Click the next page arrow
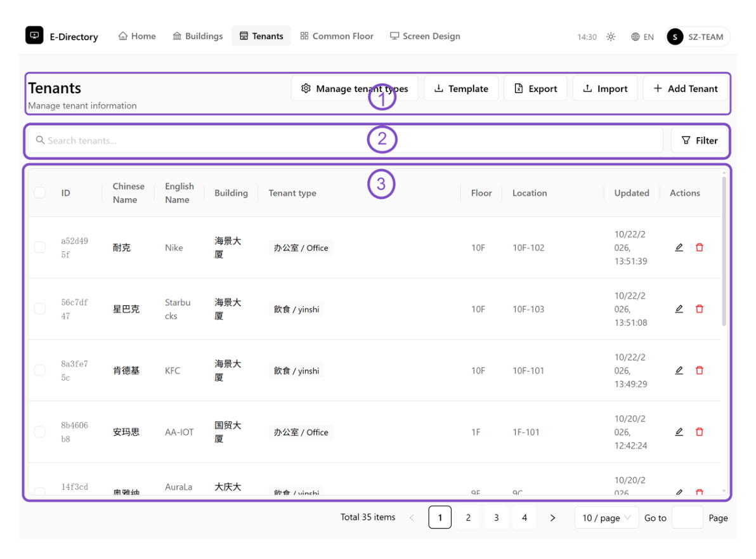The image size is (756, 559). 552,518
